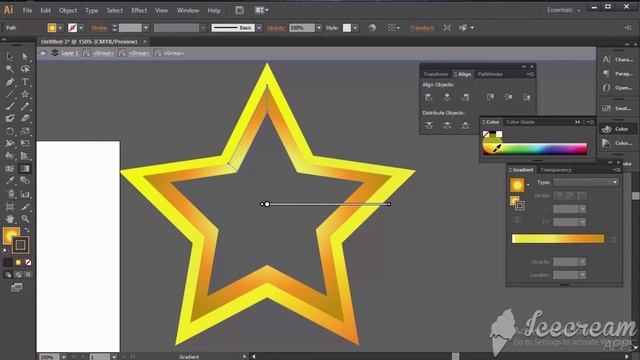Select the Paintbrush tool
This screenshot has width=640, height=360.
pyautogui.click(x=10, y=107)
